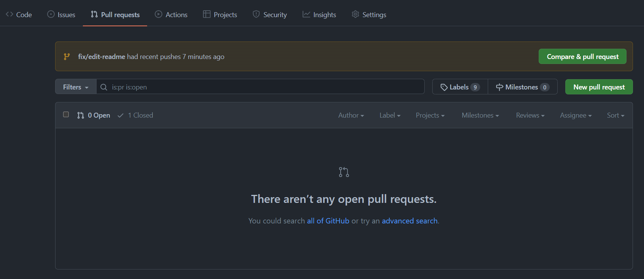Click the tag icon on the Labels button
The height and width of the screenshot is (279, 644).
pyautogui.click(x=444, y=87)
